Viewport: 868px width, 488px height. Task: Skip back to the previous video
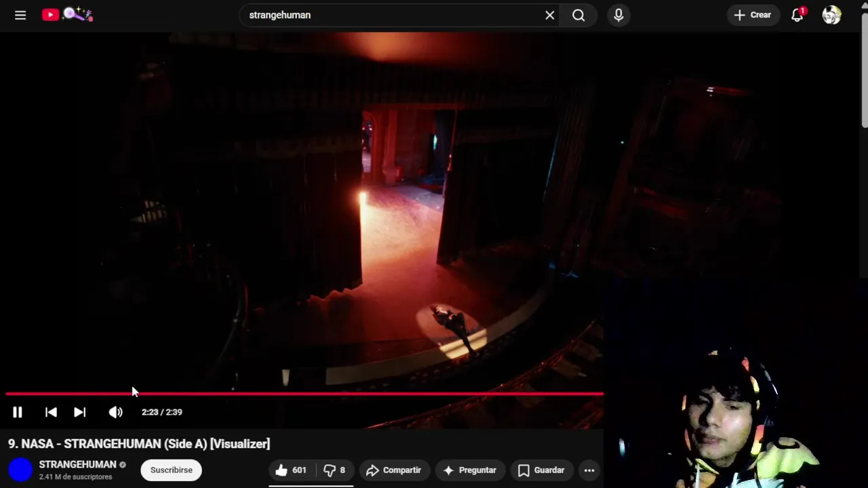(51, 412)
